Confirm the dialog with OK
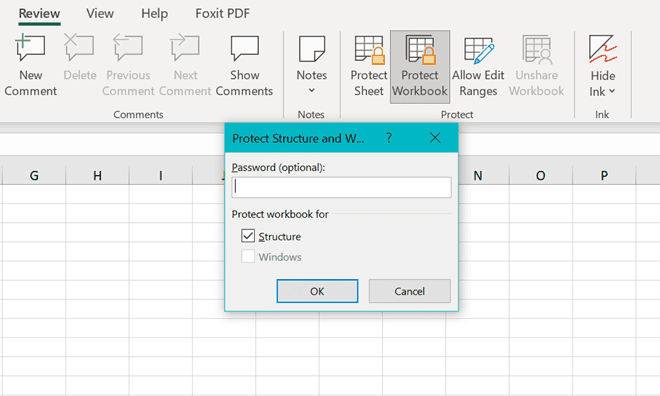This screenshot has height=396, width=660. [317, 291]
